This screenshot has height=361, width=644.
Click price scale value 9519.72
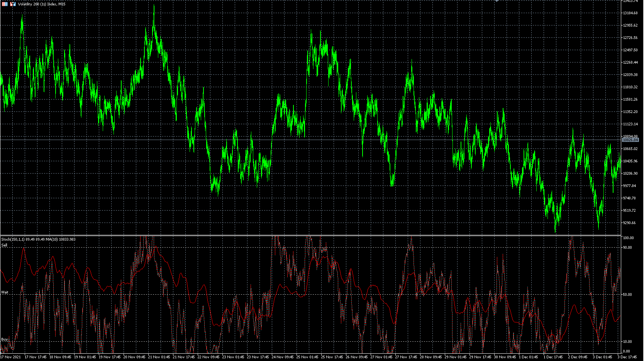pyautogui.click(x=629, y=211)
